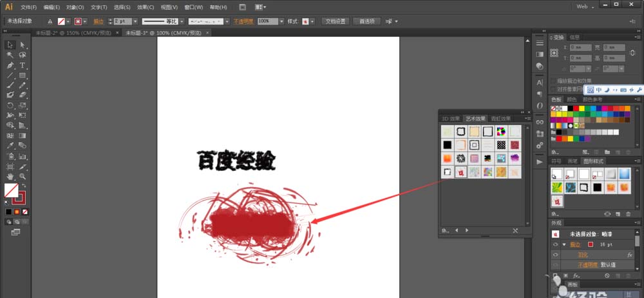644x298 pixels.
Task: Click Clear Appearance icon in Appearance panel
Action: (x=607, y=276)
